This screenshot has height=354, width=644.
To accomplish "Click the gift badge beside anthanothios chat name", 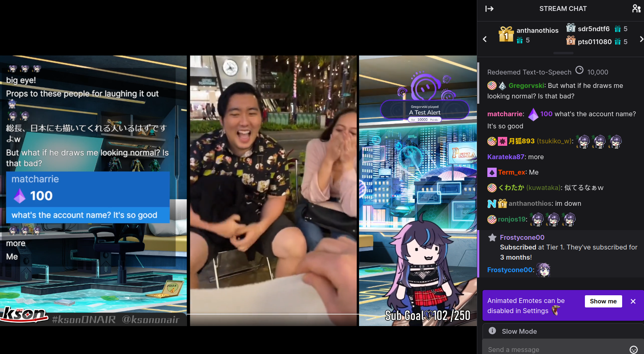I will pos(502,204).
